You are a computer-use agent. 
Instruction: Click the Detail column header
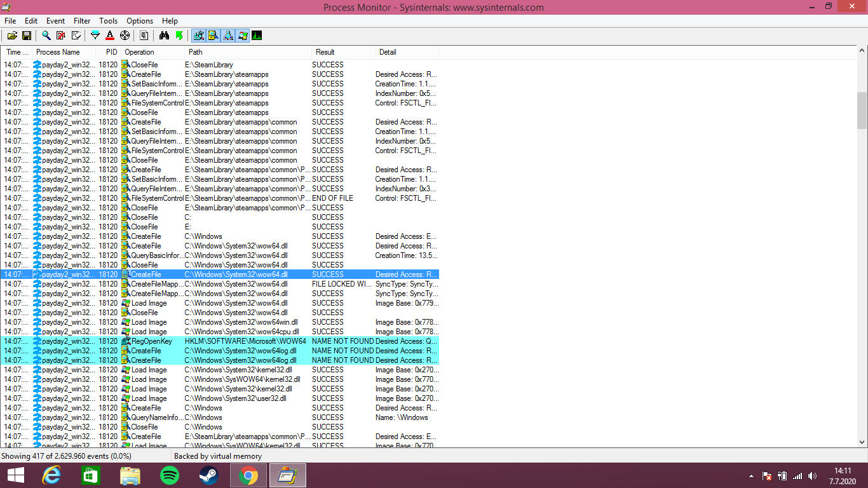coord(407,52)
